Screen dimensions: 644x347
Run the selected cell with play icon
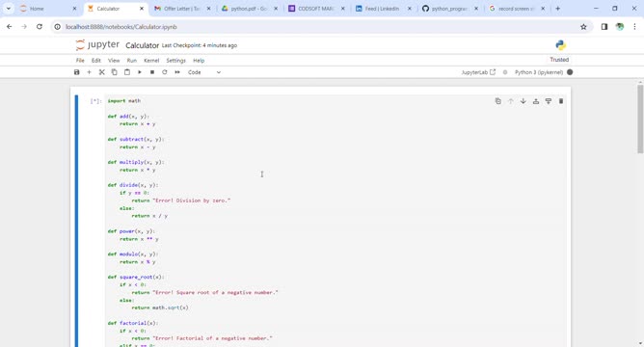pos(140,72)
